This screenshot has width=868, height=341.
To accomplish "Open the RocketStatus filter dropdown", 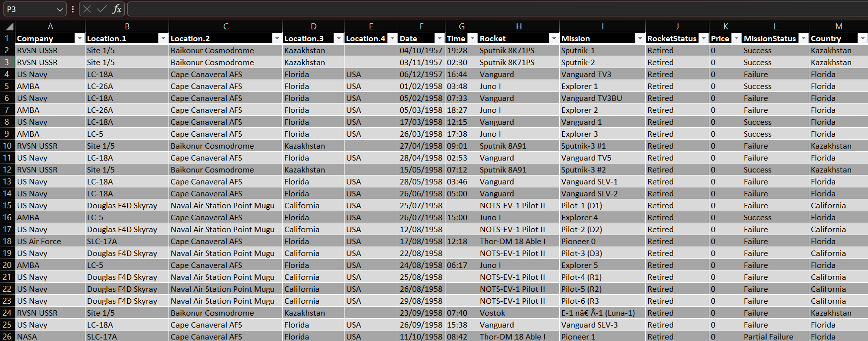I will (703, 38).
